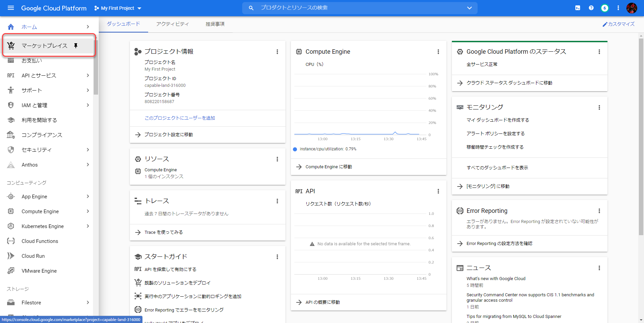Open the hamburger navigation menu
644x323 pixels.
click(11, 8)
